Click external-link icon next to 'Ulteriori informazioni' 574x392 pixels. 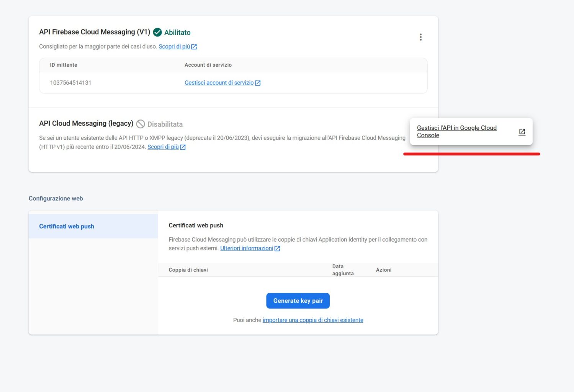coord(277,248)
